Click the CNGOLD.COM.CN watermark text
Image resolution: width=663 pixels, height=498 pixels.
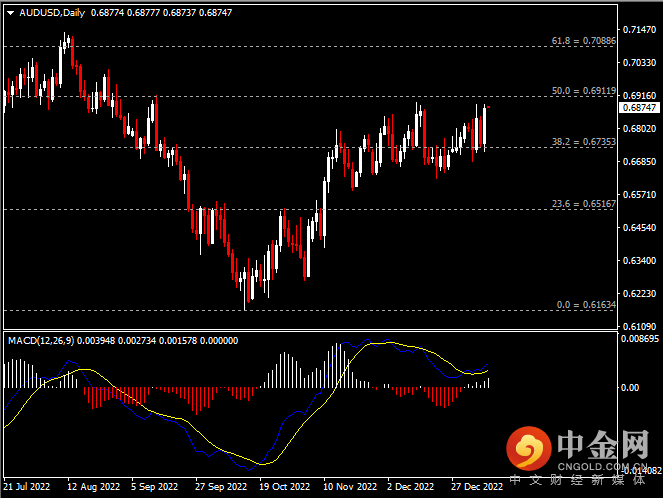(x=598, y=464)
